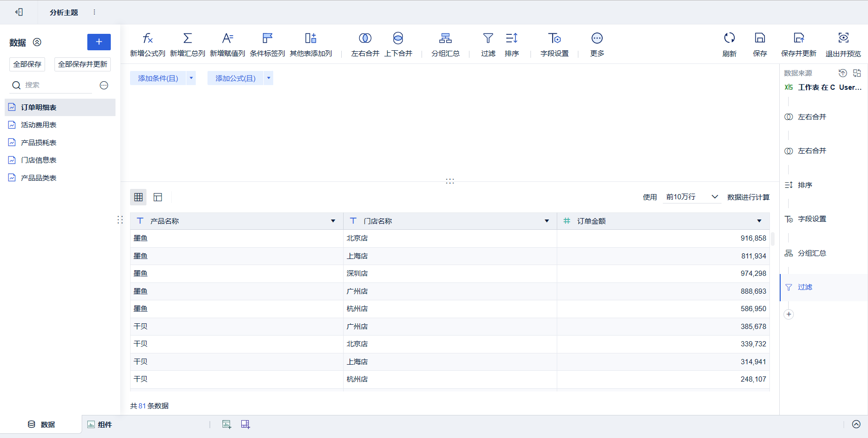Screen dimensions: 868x438
Task: Click the 添加公式(且) button
Action: pos(236,78)
